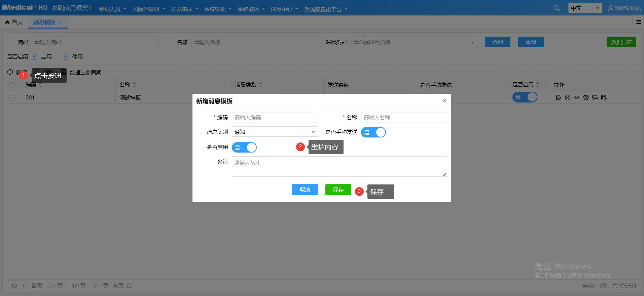
Task: Click the 备注 textarea in dialog
Action: 339,166
